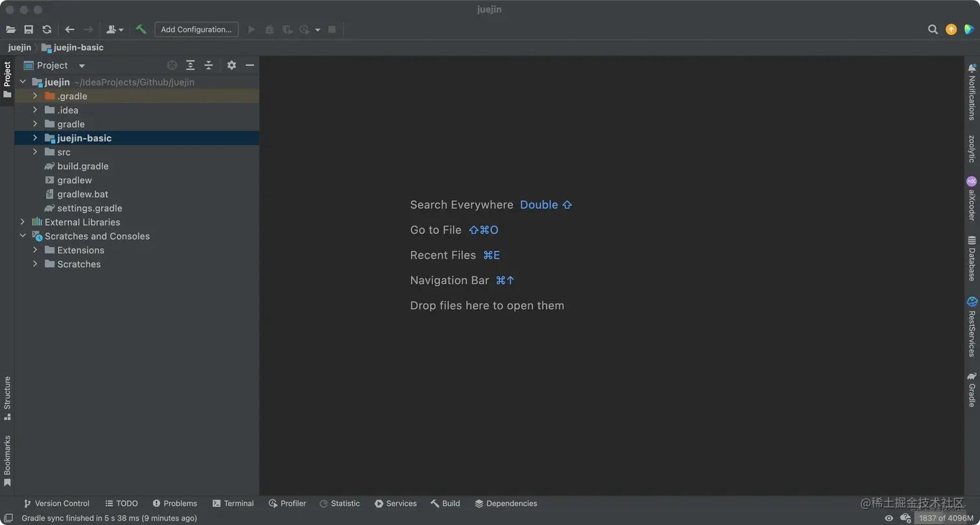Open the Problems tool window

(x=175, y=504)
